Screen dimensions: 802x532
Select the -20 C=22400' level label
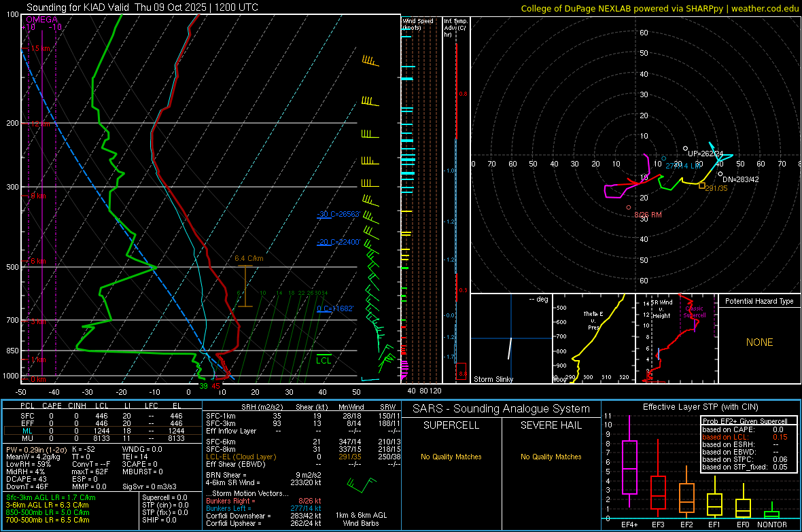tap(338, 242)
